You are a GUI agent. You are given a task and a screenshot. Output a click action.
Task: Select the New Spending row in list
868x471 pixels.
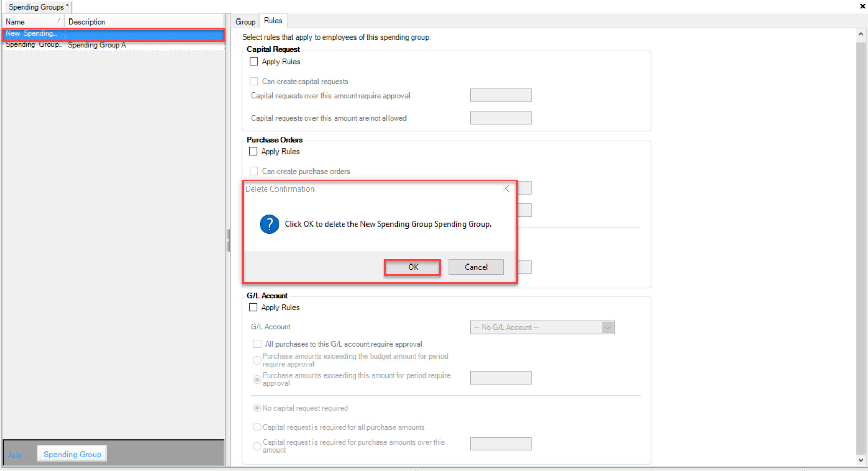pos(113,34)
